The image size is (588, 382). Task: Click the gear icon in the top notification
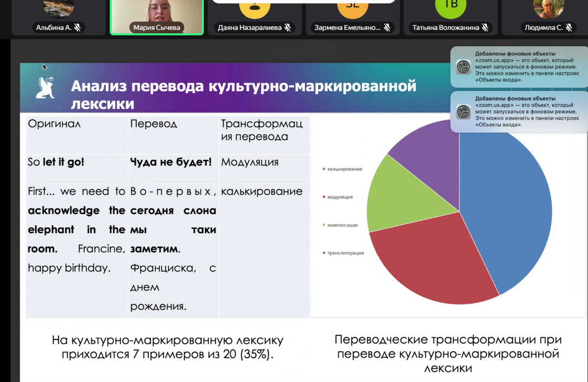pyautogui.click(x=463, y=67)
